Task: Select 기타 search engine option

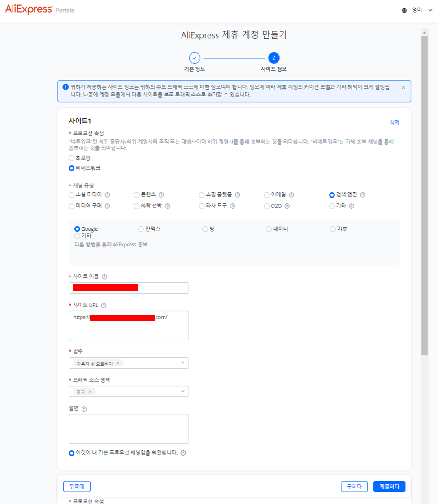Action: [x=77, y=236]
